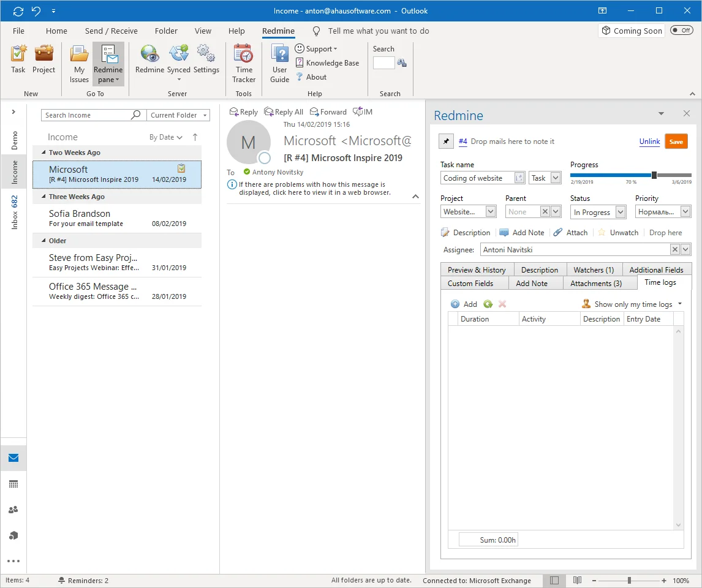This screenshot has width=702, height=588.
Task: Click the binoculars search icon
Action: coord(402,63)
